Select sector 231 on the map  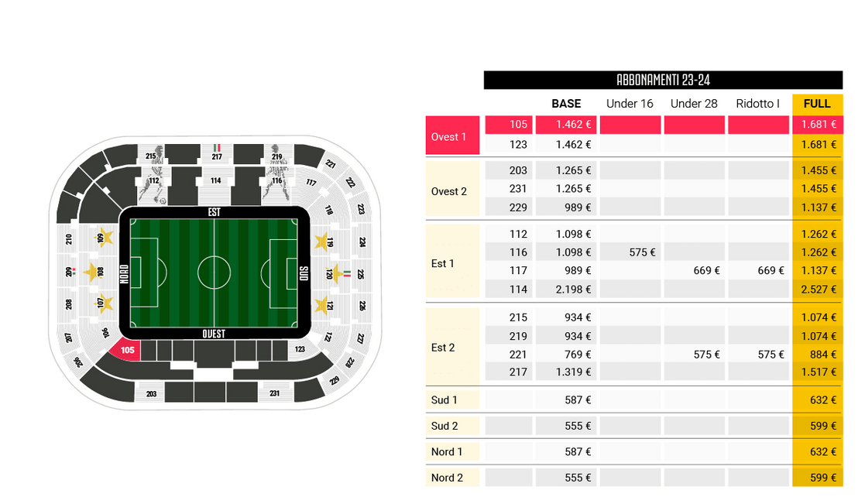[274, 393]
